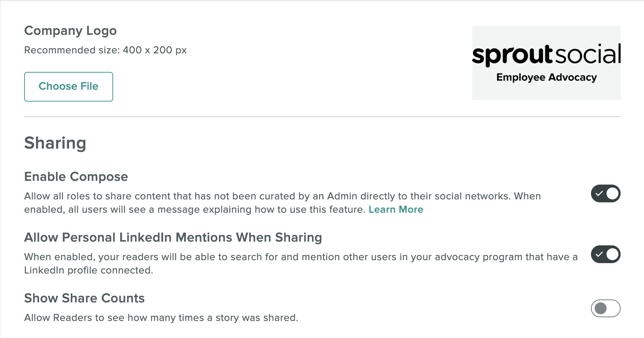This screenshot has height=338, width=644.
Task: Click the Sprout Social logo preview
Action: (546, 63)
